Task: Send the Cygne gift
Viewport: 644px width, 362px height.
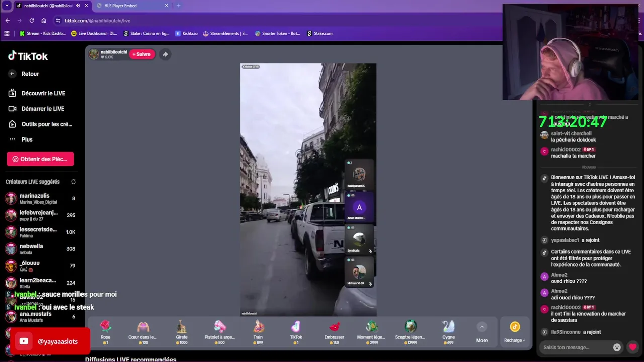Action: pyautogui.click(x=448, y=332)
